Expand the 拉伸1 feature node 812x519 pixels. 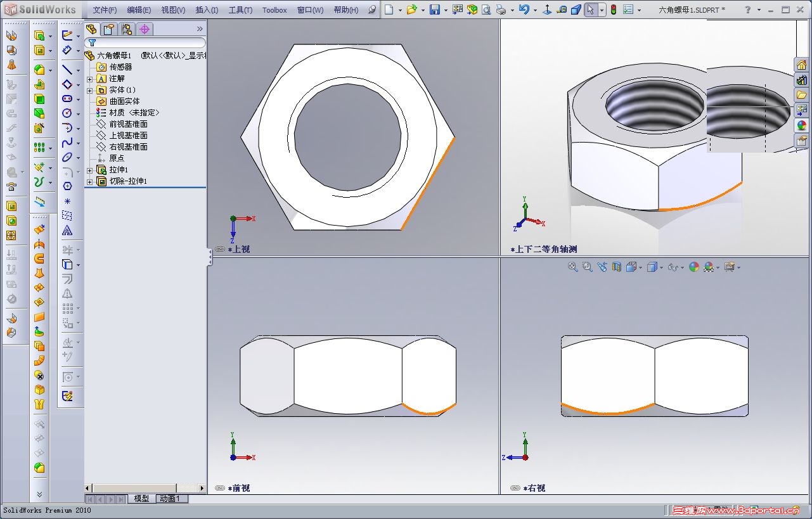click(x=89, y=170)
